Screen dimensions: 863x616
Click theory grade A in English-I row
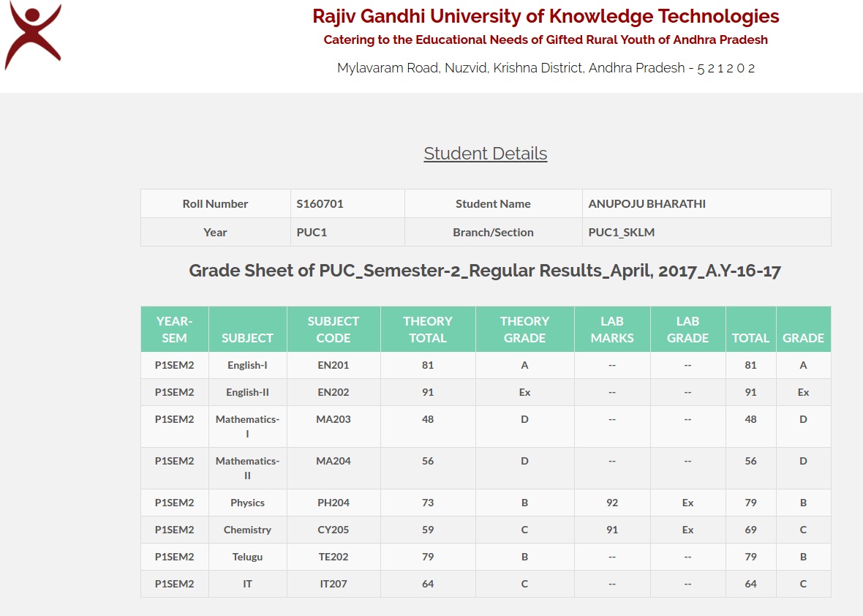524,365
